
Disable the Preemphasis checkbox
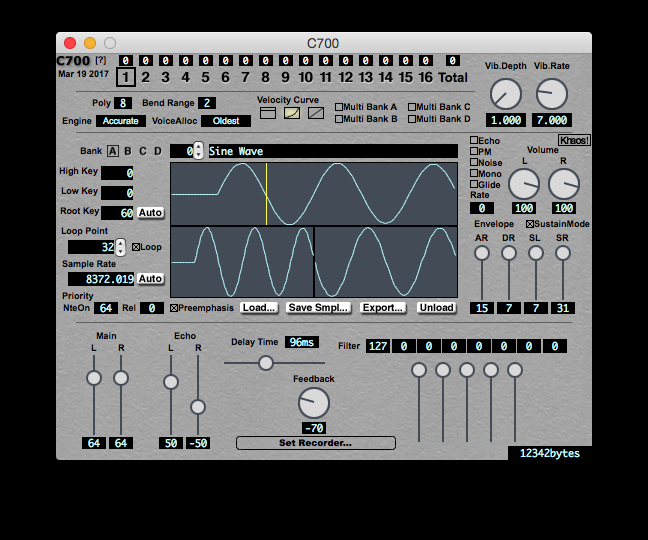(x=174, y=308)
